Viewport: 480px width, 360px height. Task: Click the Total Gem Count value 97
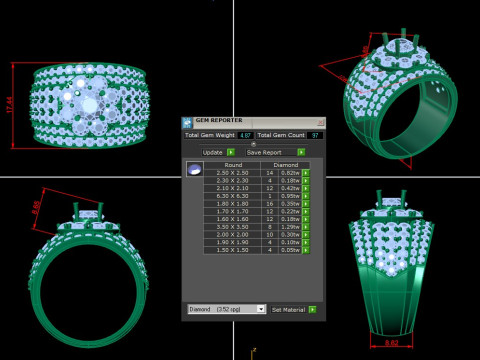pos(315,135)
